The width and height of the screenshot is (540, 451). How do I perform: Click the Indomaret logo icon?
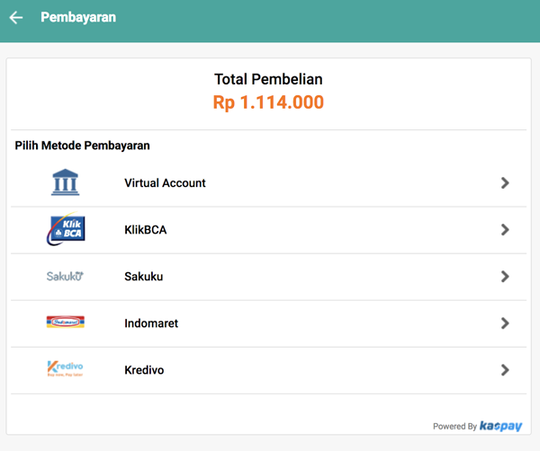coord(65,322)
